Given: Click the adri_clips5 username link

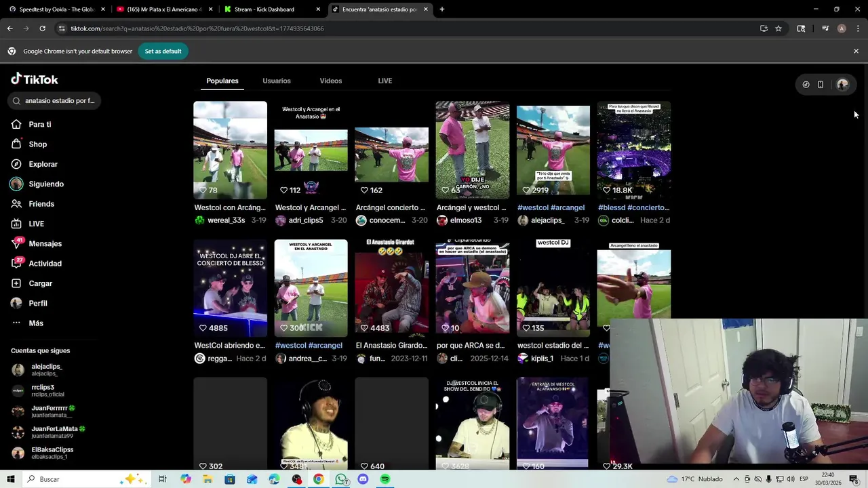Looking at the screenshot, I should pos(307,220).
